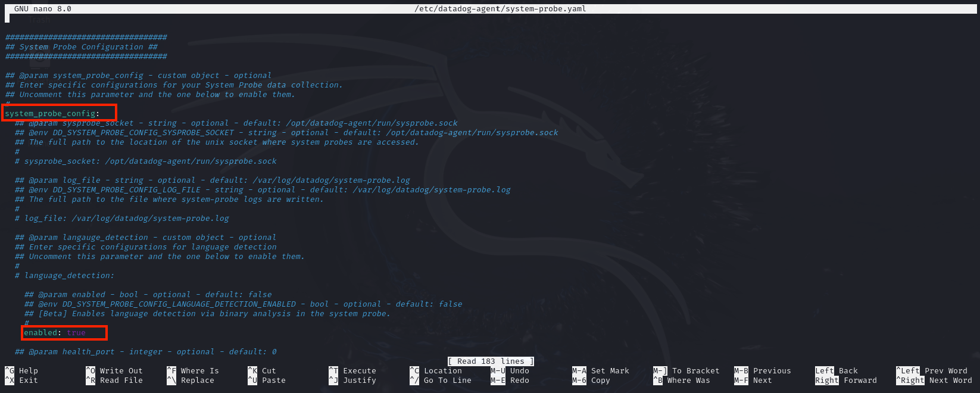Click the '# language_detection:' line
Viewport: 980px width, 393px height.
tap(64, 276)
